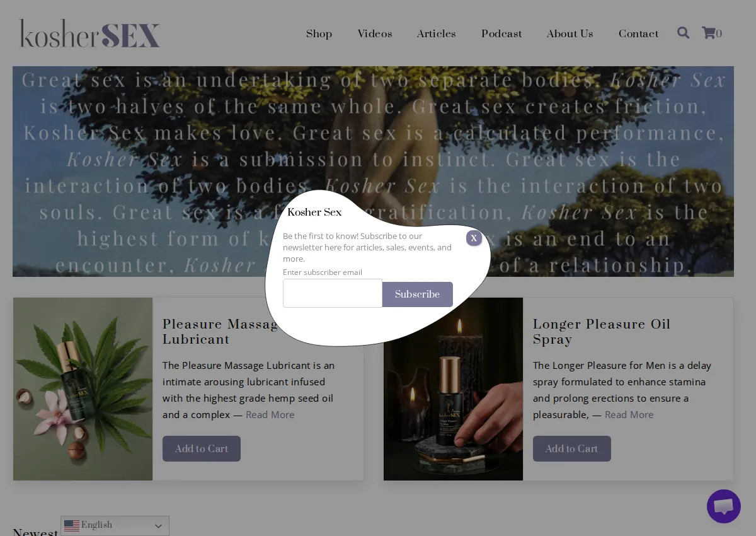Open the Pleasure Massage Lubricant product image

83,389
